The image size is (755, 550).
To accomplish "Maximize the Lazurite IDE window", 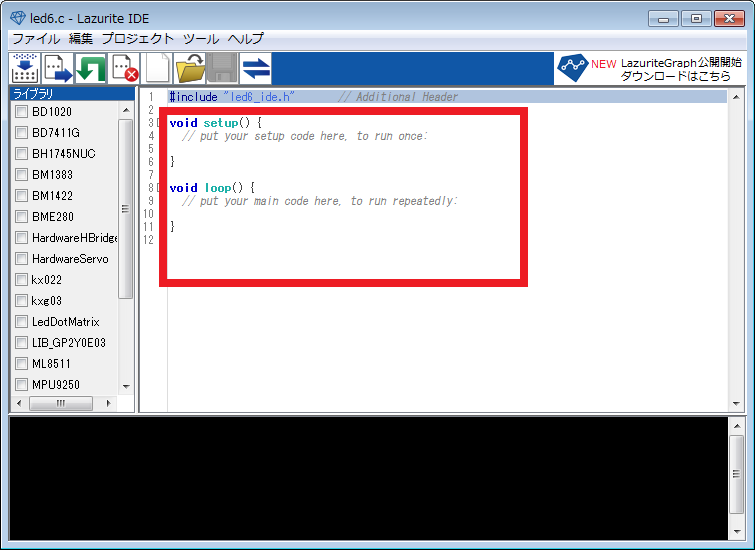I will [696, 19].
